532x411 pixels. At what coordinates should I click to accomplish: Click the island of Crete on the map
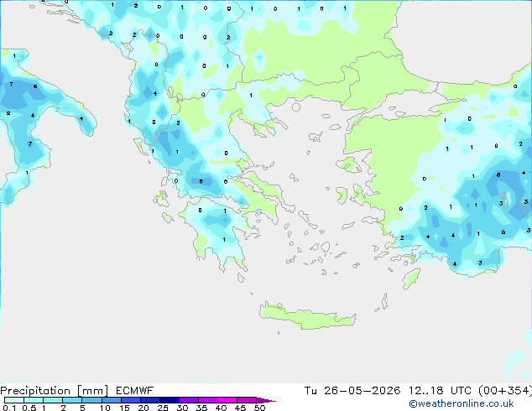tap(307, 317)
